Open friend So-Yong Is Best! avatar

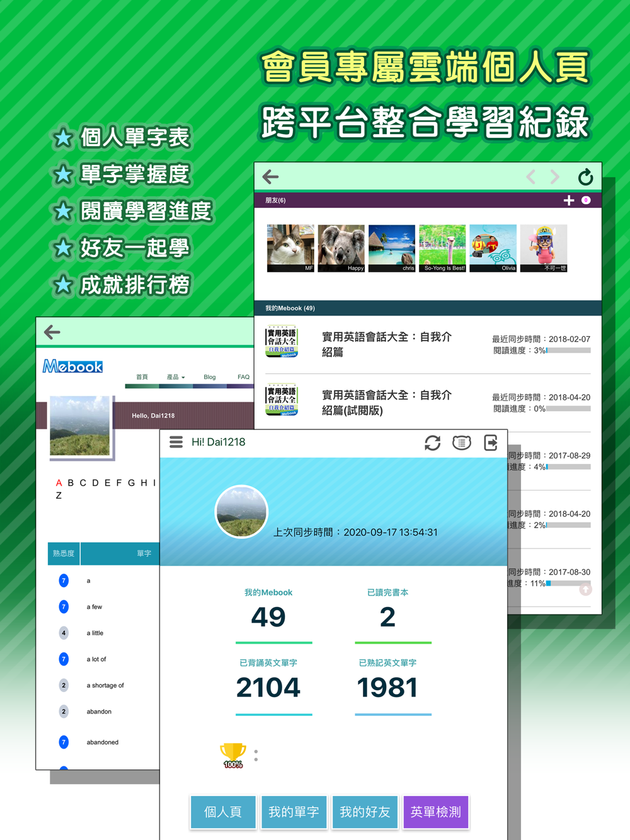click(x=442, y=248)
